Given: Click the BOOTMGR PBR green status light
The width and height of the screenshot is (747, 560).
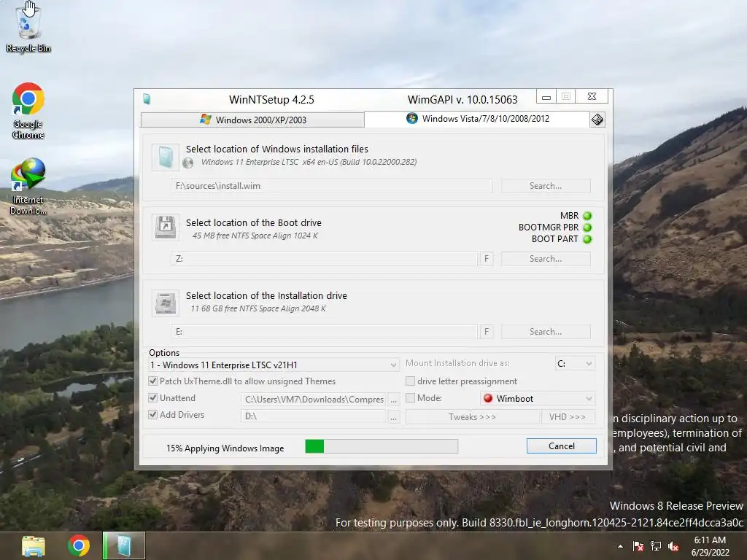Looking at the screenshot, I should click(x=587, y=227).
